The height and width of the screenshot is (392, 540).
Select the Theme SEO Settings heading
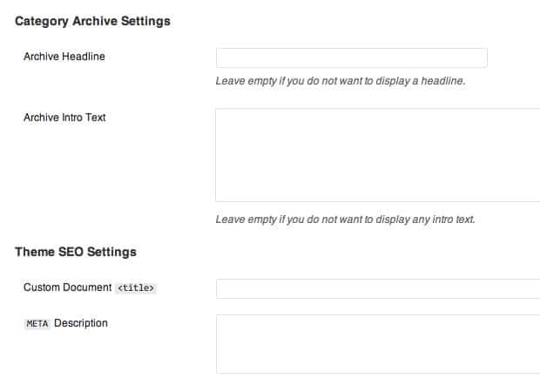coord(76,252)
